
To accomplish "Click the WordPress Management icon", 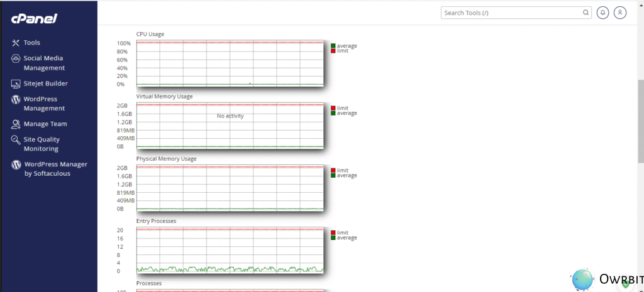I will pyautogui.click(x=16, y=99).
